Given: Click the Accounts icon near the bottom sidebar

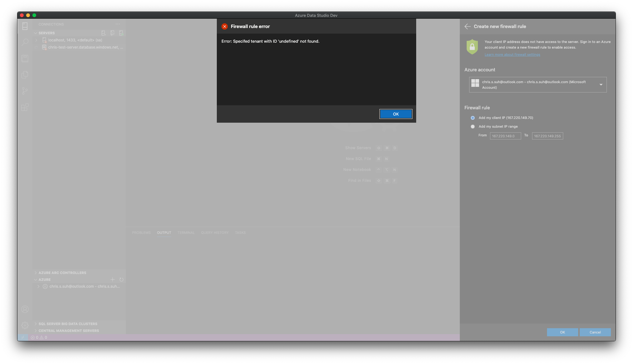Looking at the screenshot, I should point(25,309).
